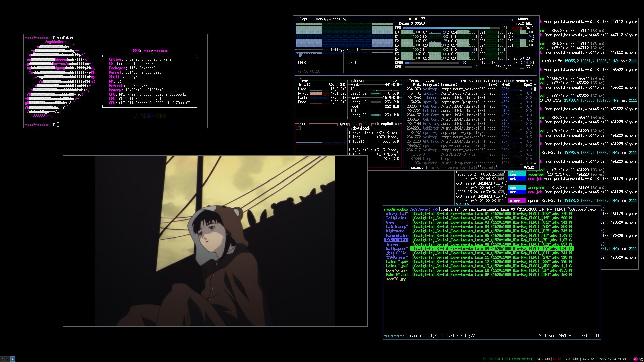Viewport: 644px width, 362px height.
Task: Select the vesktop process row with PID 2641879
Action: pos(469,89)
